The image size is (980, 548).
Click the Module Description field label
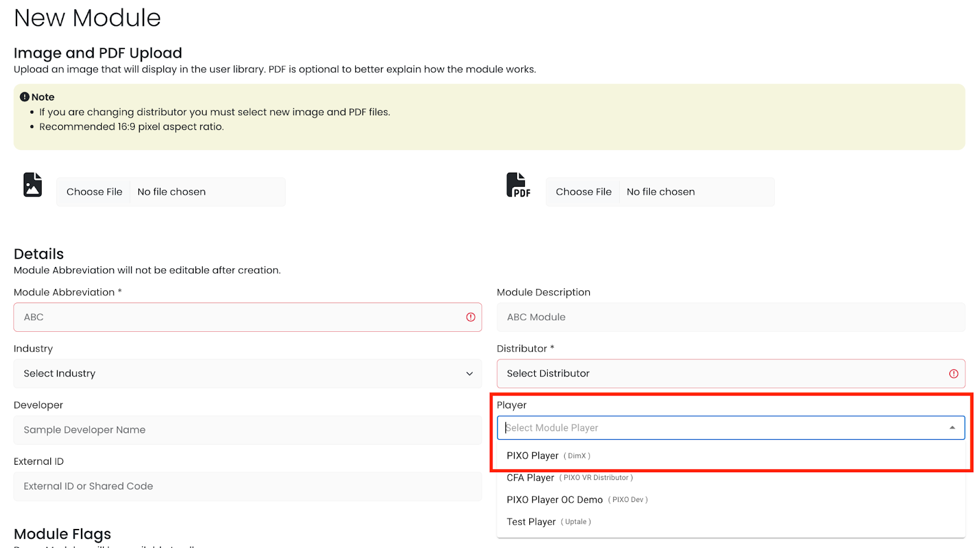click(x=543, y=292)
